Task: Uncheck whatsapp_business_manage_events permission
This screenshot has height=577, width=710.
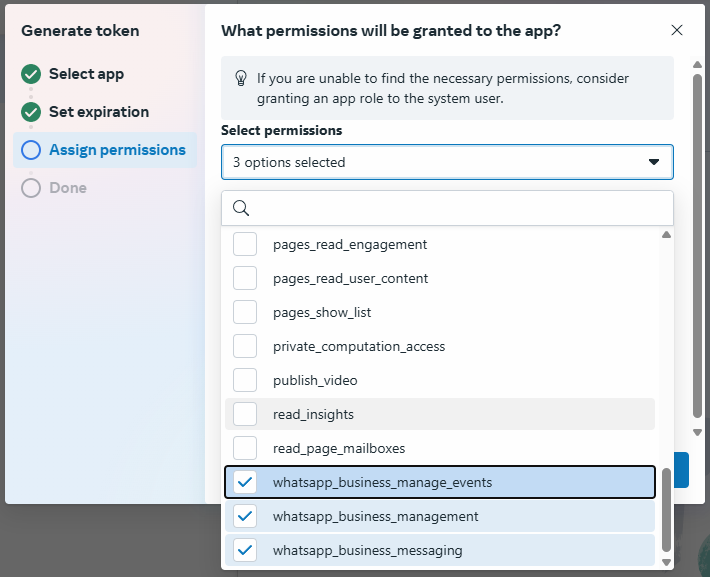Action: tap(245, 483)
